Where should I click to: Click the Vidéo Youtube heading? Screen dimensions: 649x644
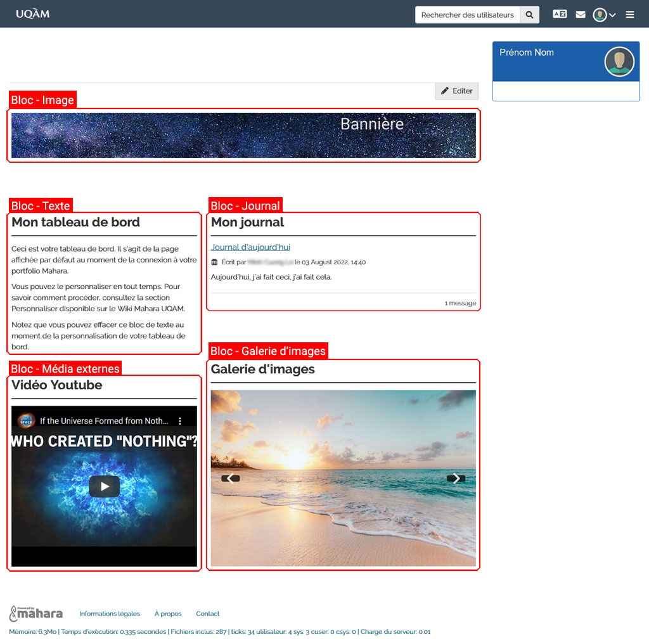(x=56, y=385)
